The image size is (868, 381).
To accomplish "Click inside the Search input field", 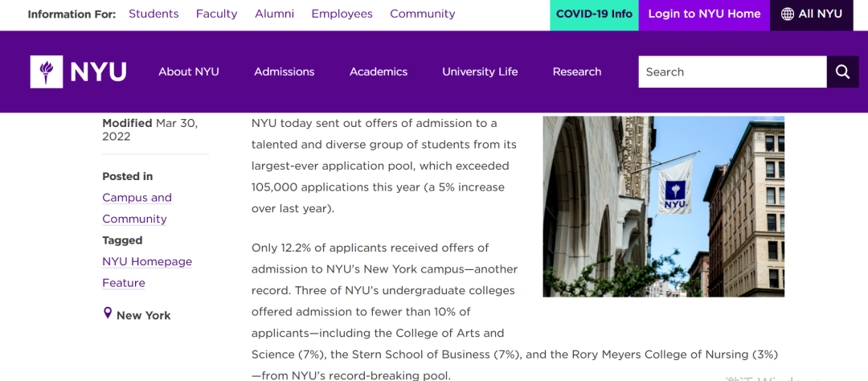I will click(732, 72).
